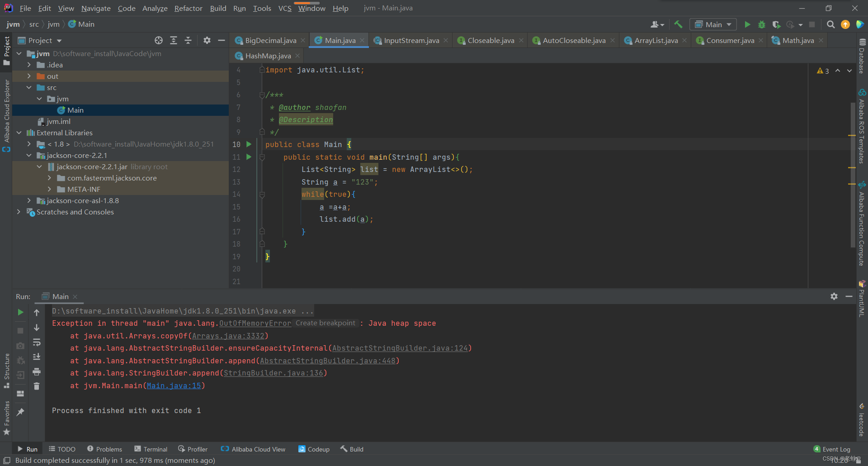Run with coverage shield icon

(776, 24)
